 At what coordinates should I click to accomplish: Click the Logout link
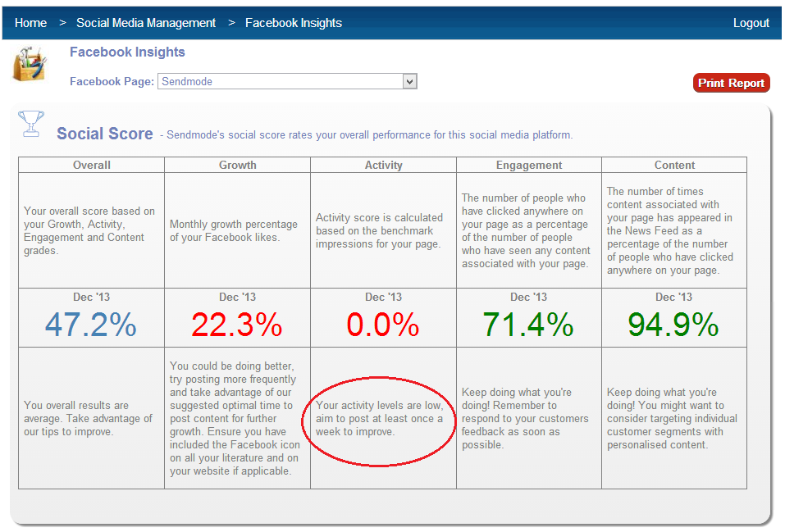point(751,23)
